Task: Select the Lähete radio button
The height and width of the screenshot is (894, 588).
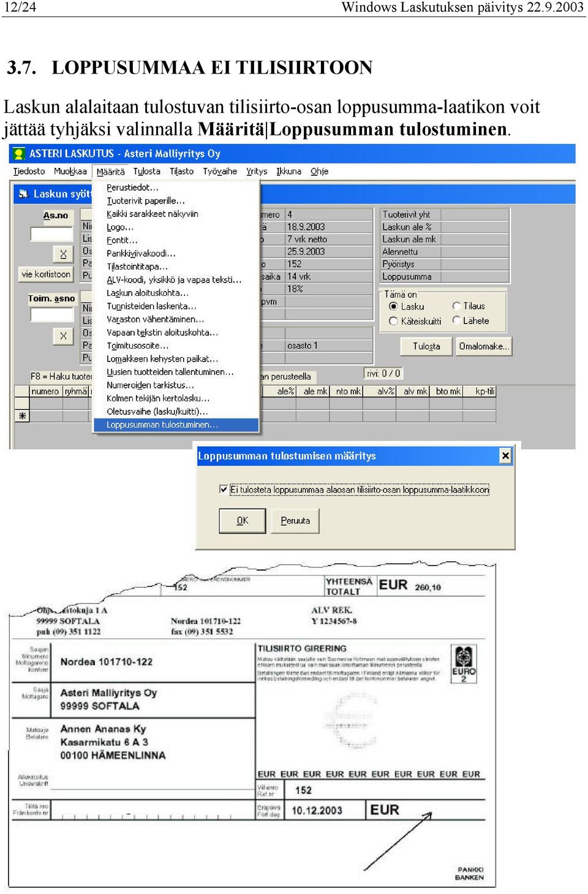Action: coord(456,320)
